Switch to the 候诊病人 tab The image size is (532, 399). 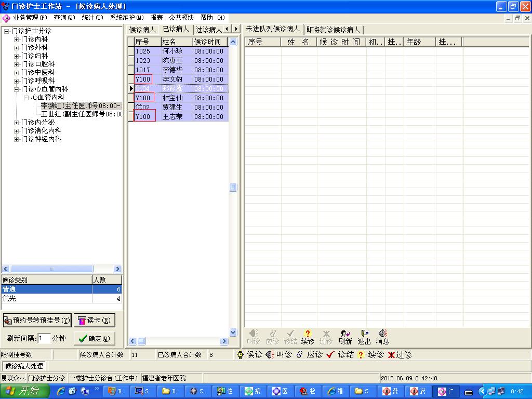coord(142,30)
